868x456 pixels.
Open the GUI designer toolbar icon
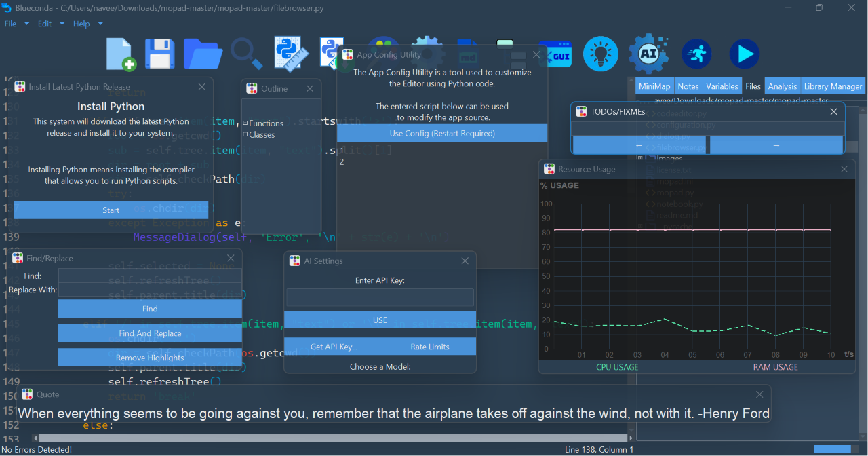[560, 54]
